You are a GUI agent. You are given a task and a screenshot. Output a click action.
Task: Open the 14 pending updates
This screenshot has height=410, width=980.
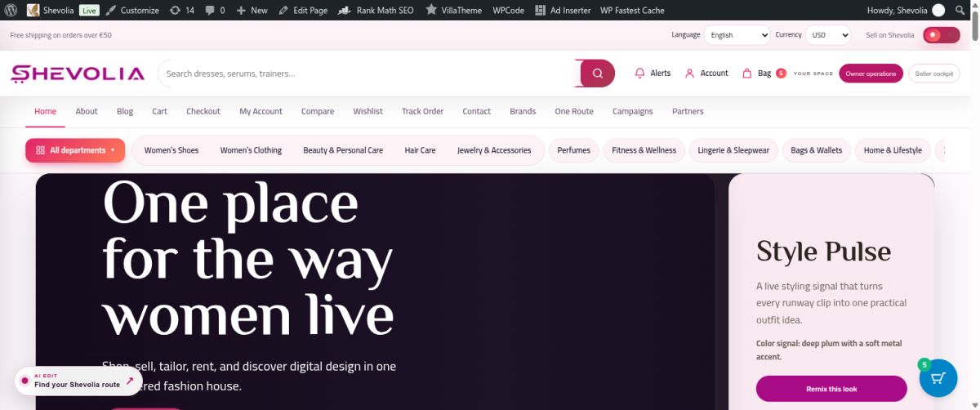point(181,10)
